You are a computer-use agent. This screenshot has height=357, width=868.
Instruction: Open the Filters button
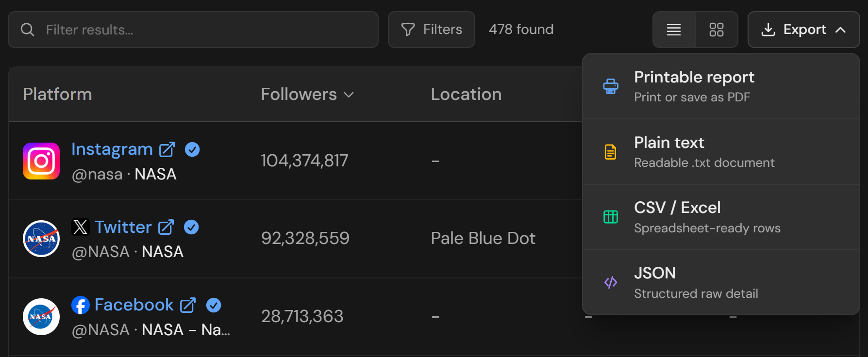coord(432,30)
